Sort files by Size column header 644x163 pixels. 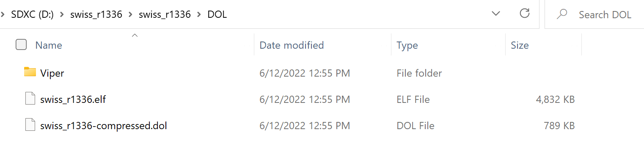(520, 45)
